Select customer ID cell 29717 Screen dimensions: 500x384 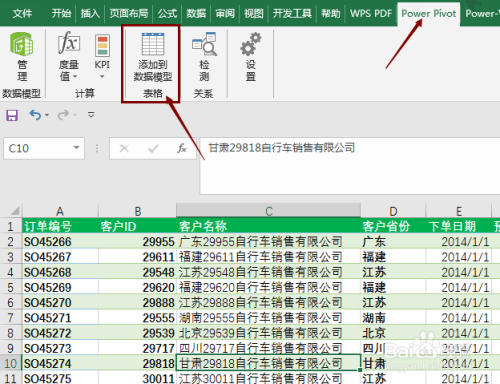click(137, 348)
